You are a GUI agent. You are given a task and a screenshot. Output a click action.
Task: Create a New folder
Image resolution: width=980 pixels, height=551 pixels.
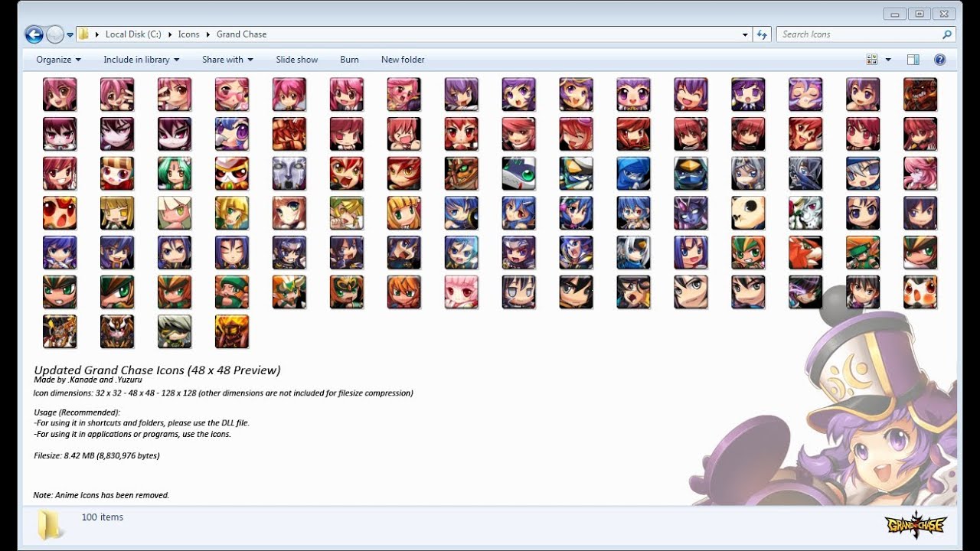403,59
